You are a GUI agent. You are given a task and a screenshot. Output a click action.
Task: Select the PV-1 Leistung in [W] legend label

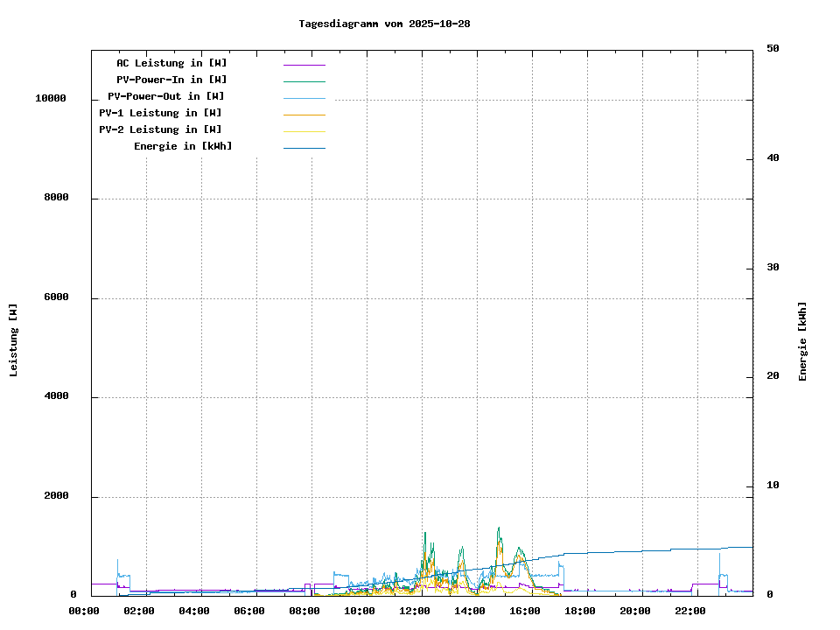coord(160,113)
